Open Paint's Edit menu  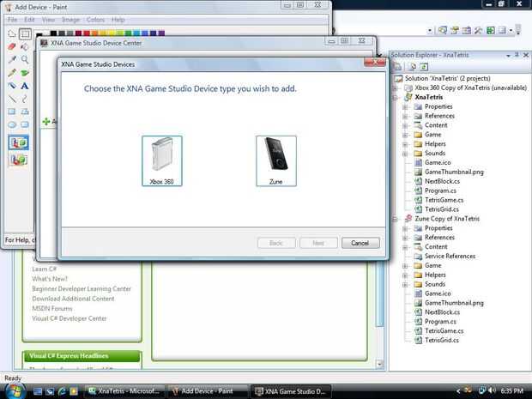pos(29,20)
